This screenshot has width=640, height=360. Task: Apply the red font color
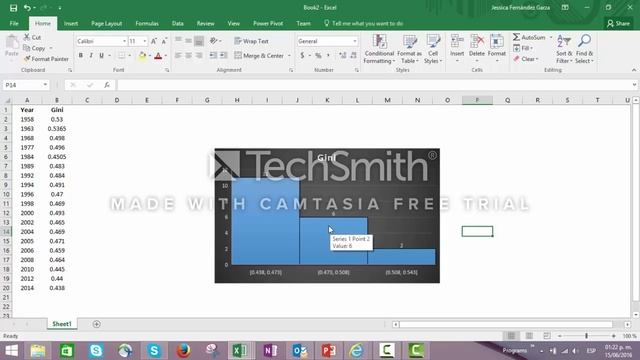pyautogui.click(x=158, y=56)
